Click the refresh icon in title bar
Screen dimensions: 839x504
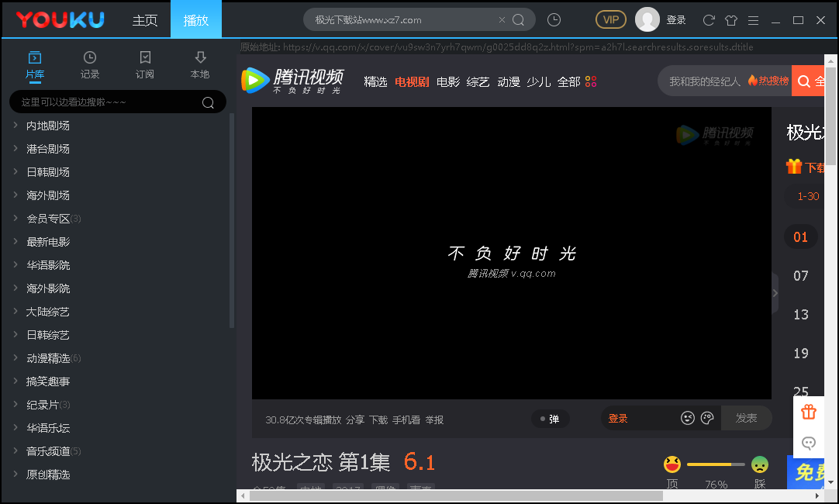[709, 20]
